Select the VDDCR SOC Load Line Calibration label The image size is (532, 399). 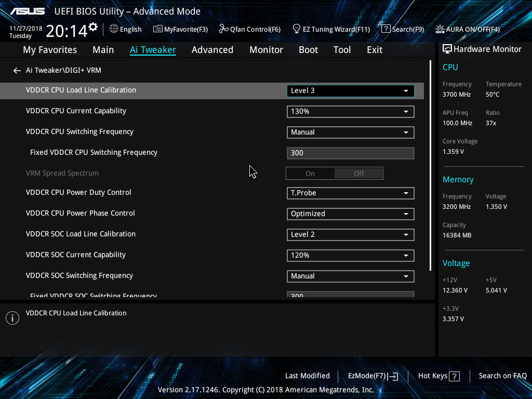coord(81,234)
